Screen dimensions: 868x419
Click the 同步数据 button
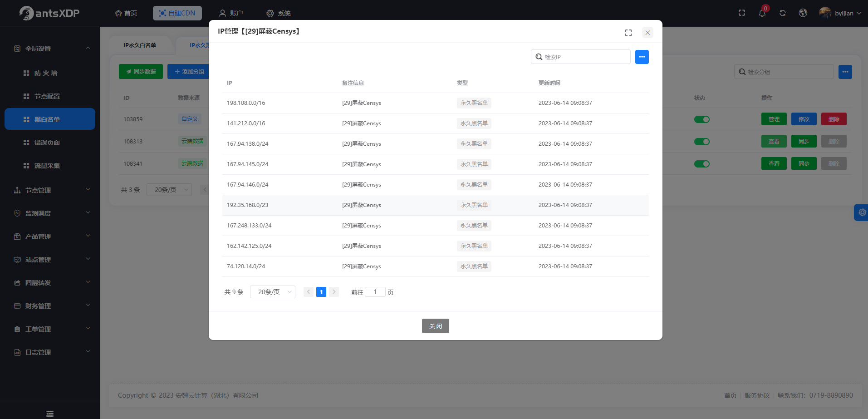pos(141,72)
